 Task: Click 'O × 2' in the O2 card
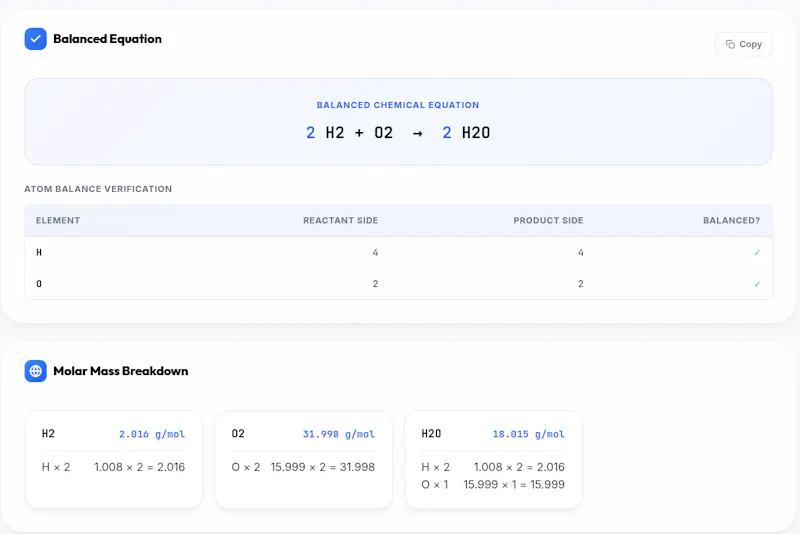click(x=245, y=467)
